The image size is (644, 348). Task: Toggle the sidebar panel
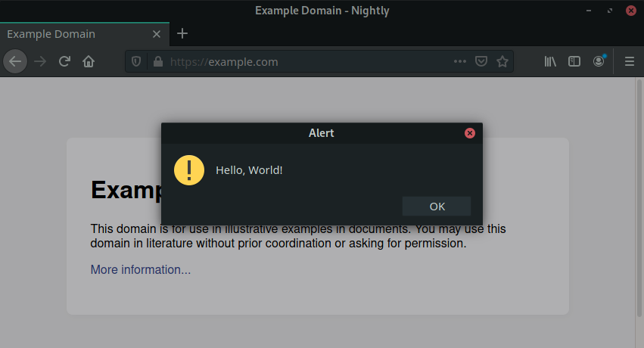pyautogui.click(x=574, y=62)
